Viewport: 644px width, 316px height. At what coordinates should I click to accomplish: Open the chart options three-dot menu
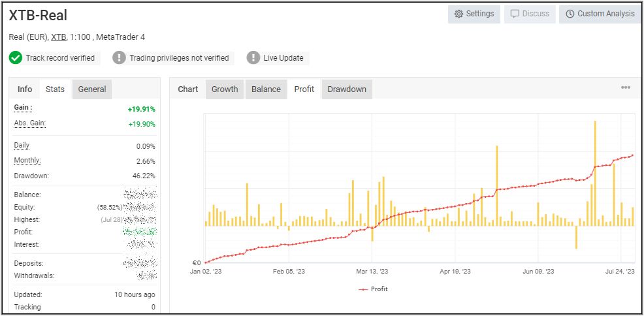[x=625, y=88]
